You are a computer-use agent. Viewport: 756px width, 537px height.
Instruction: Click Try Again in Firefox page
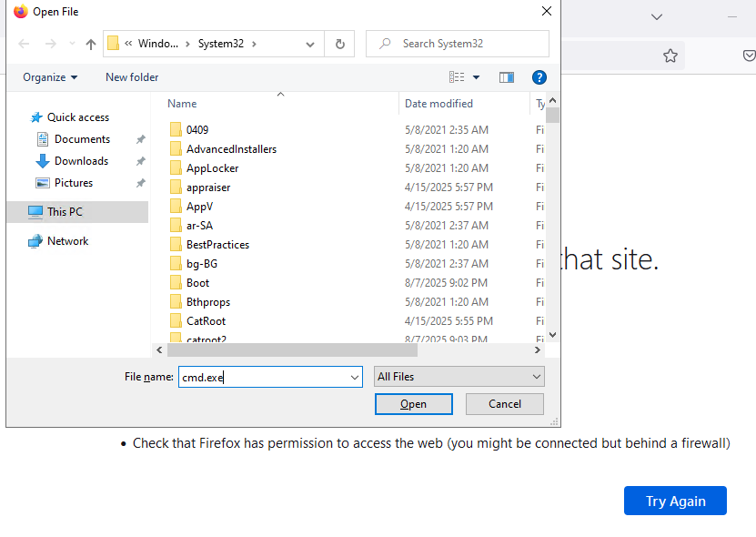(675, 501)
